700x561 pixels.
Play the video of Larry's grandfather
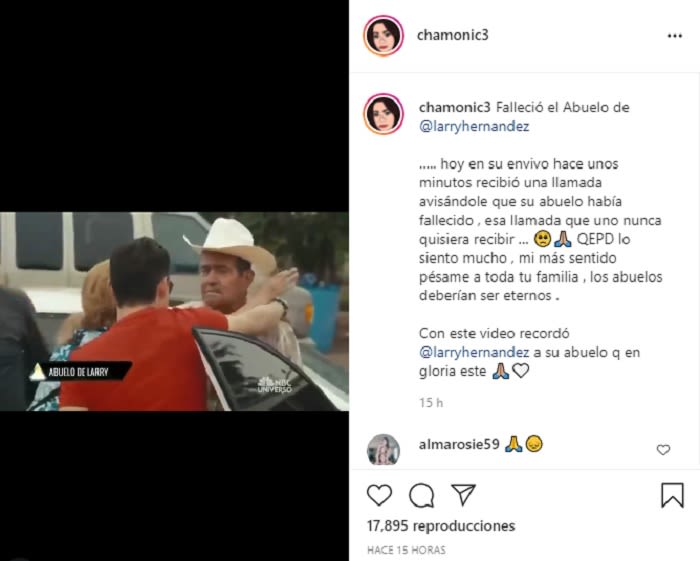pos(174,312)
